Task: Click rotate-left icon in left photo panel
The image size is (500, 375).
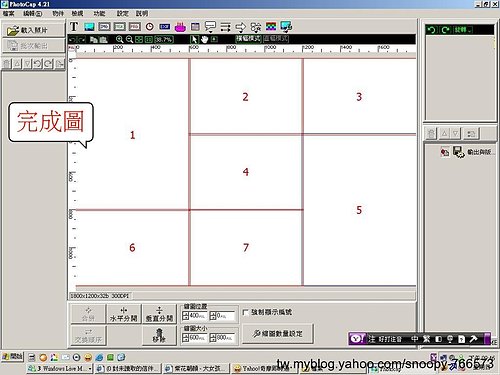Action: pyautogui.click(x=38, y=63)
